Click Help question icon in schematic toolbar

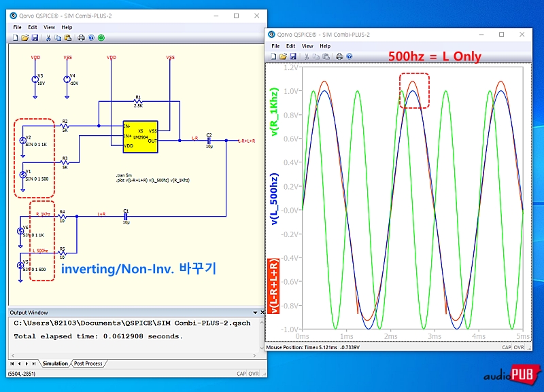[x=91, y=37]
